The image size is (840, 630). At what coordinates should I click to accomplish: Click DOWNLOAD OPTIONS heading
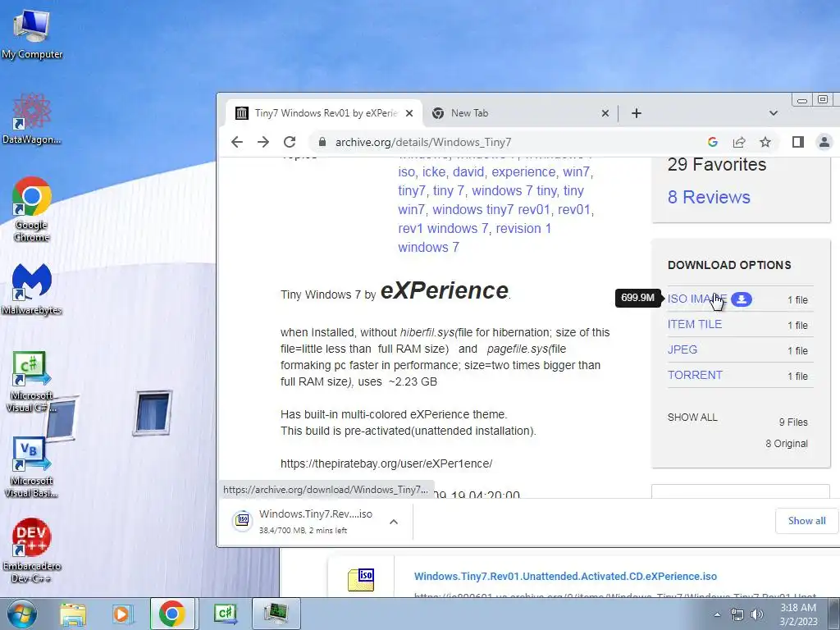click(729, 265)
